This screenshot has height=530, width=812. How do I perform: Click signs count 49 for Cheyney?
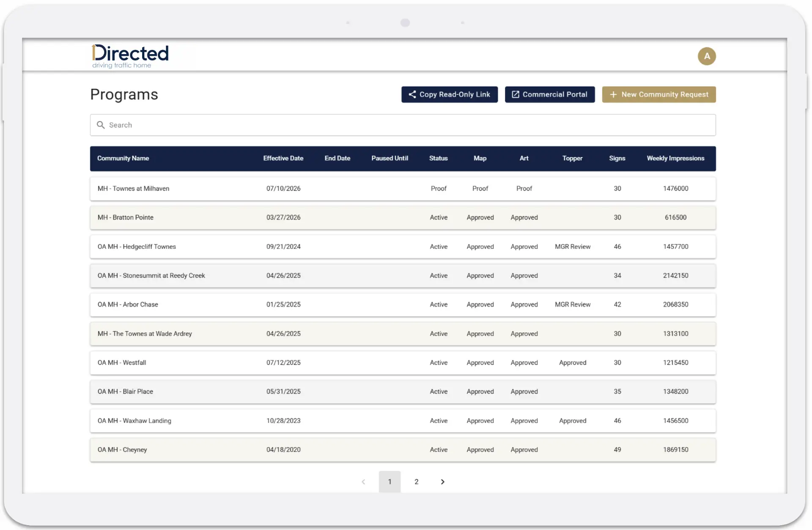(x=617, y=450)
